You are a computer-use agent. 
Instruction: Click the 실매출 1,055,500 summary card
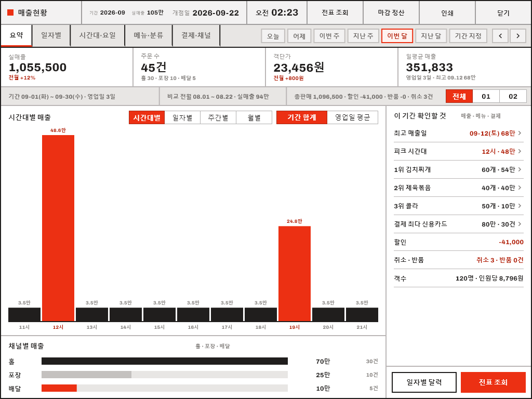[67, 67]
